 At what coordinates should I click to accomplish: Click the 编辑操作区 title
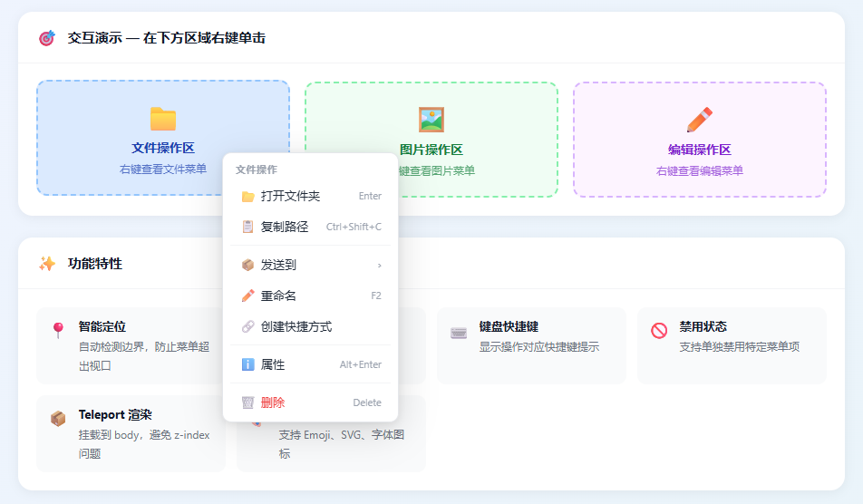point(700,150)
